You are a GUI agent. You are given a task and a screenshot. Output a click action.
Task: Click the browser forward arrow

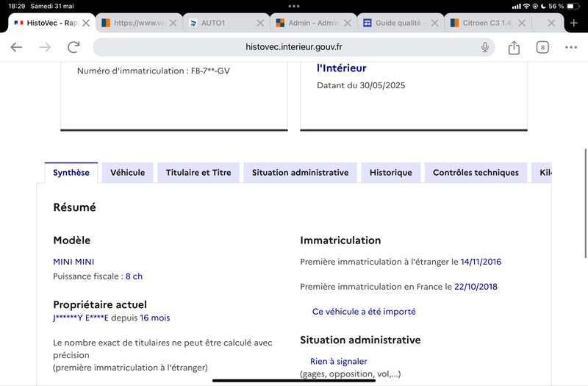point(45,47)
